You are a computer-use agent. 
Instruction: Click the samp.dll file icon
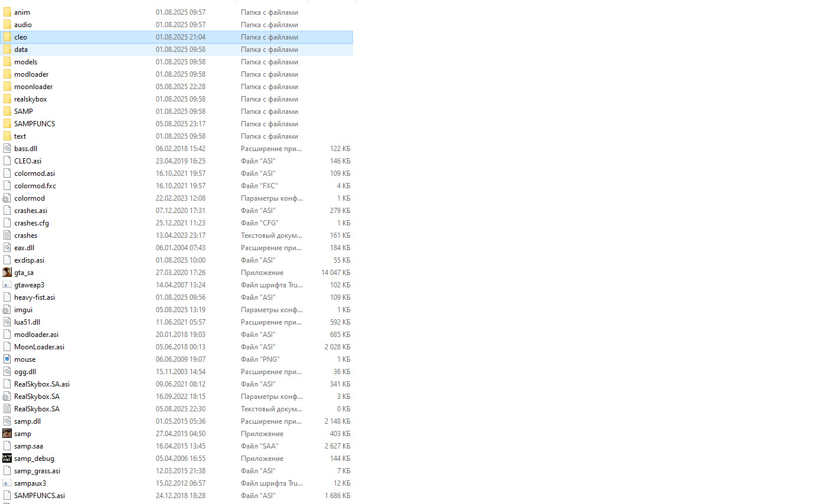pos(7,421)
